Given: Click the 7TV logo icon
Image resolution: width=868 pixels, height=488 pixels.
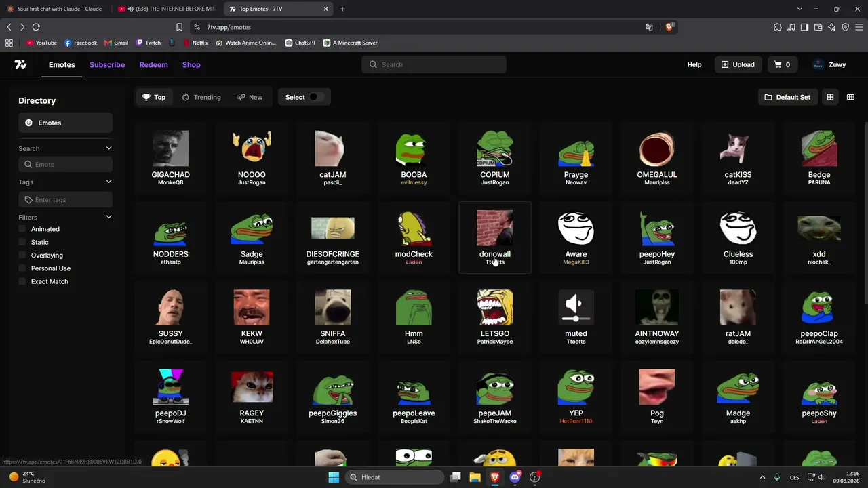Looking at the screenshot, I should click(x=20, y=64).
